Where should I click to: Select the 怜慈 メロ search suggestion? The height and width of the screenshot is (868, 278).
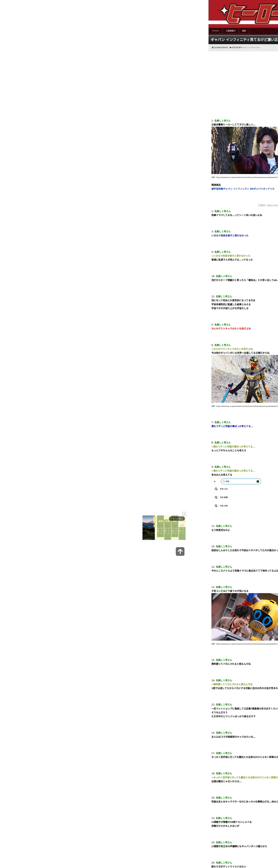224,489
